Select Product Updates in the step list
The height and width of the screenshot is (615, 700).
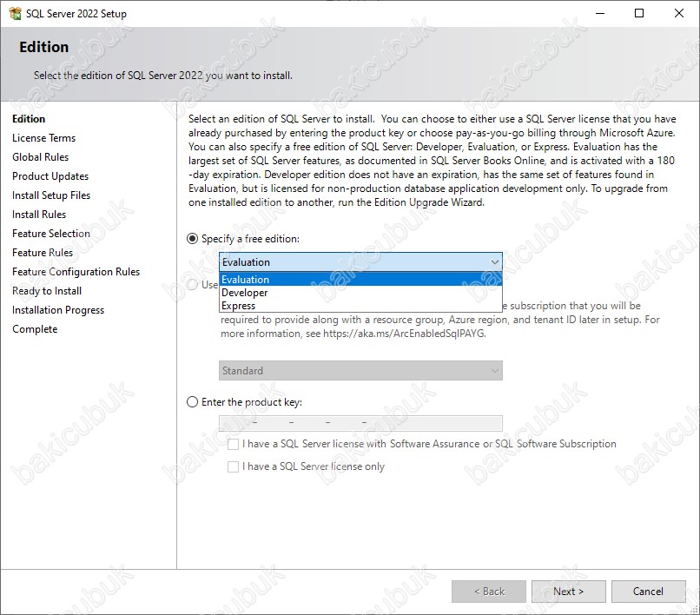click(x=50, y=176)
